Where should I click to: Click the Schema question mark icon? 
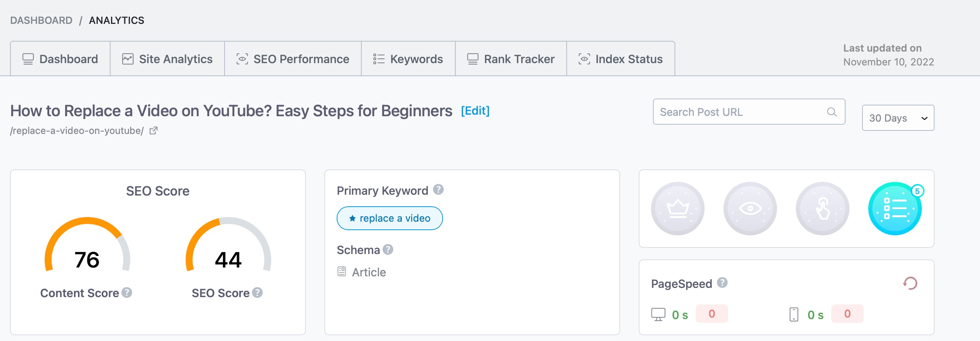pyautogui.click(x=389, y=250)
